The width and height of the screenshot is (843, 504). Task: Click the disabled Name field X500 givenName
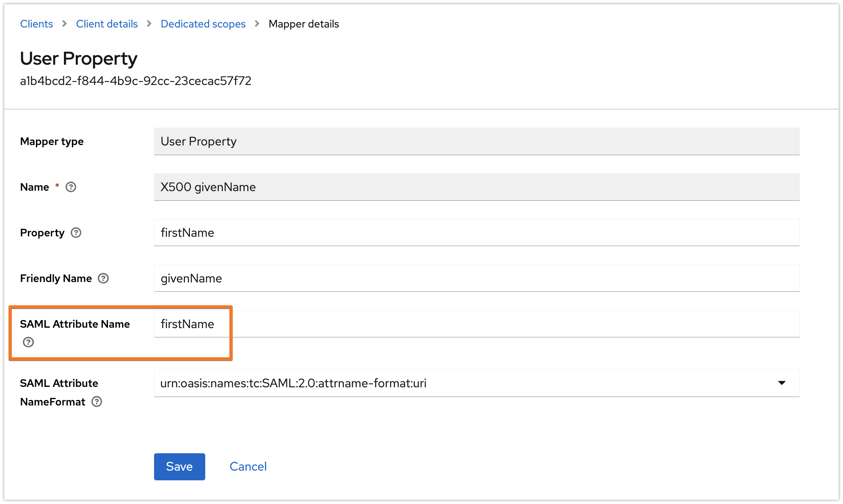point(477,187)
